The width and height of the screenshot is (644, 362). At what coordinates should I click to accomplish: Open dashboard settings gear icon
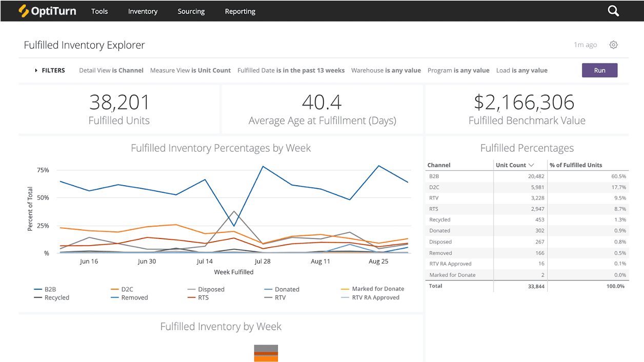tap(613, 45)
